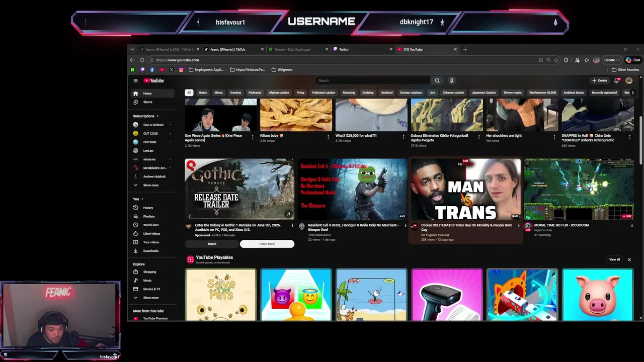Switch to the Stream - Kick Dashboard tab
644x362 pixels.
[298, 49]
